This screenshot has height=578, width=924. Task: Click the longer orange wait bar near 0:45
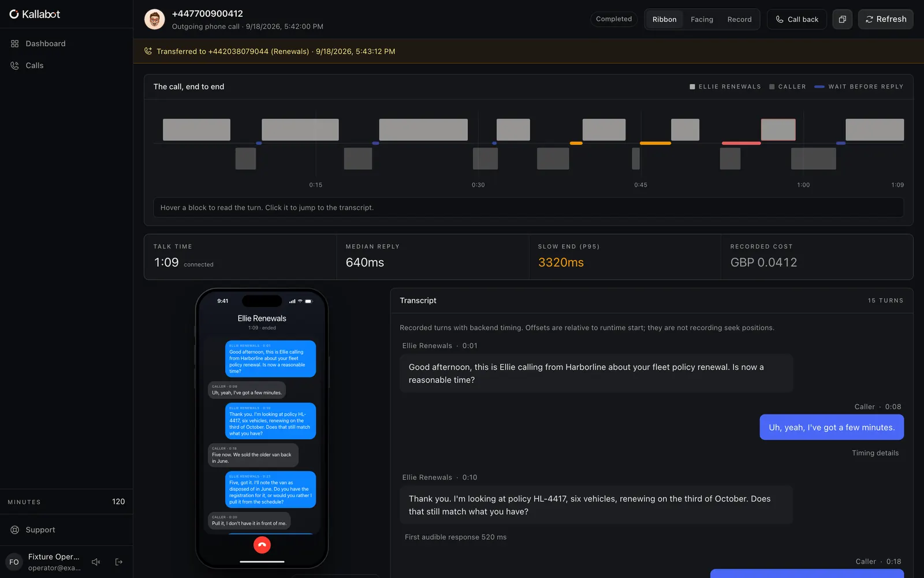click(x=655, y=143)
